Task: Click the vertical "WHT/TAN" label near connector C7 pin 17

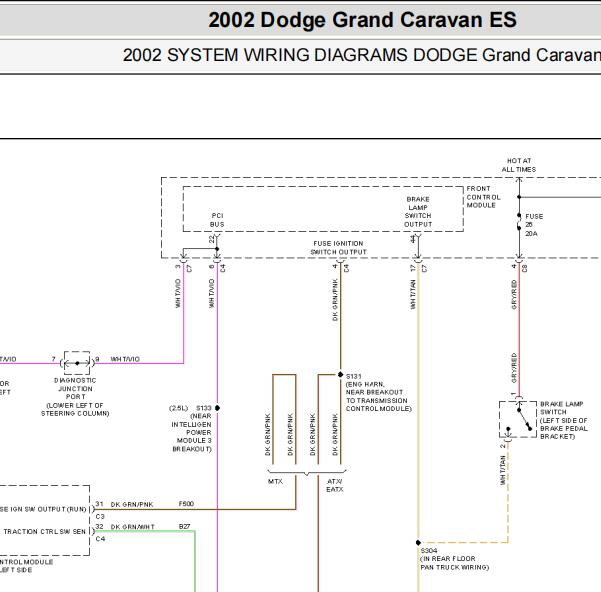Action: (413, 295)
